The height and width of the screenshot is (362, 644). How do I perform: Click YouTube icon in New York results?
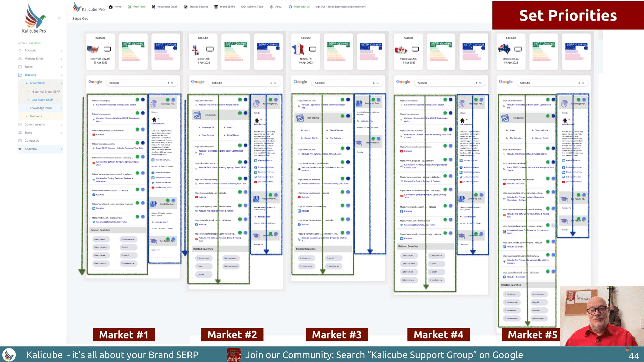94,134
